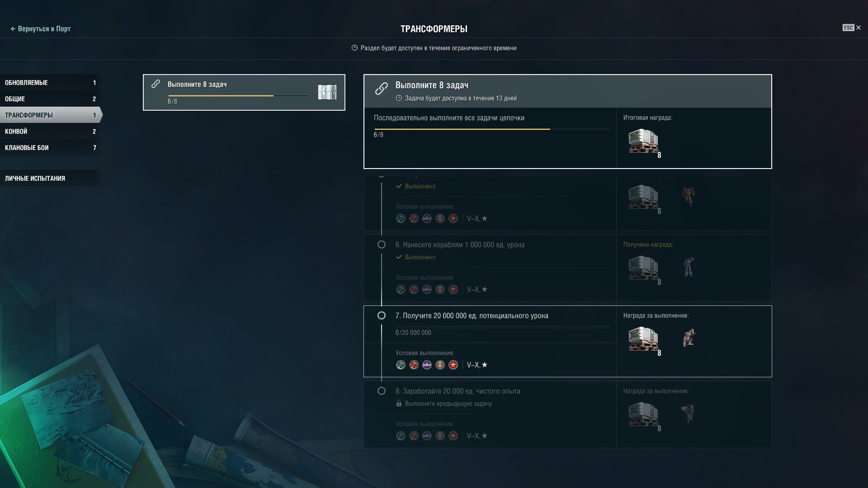Click the transformer figure reward in task 6

coord(689,267)
